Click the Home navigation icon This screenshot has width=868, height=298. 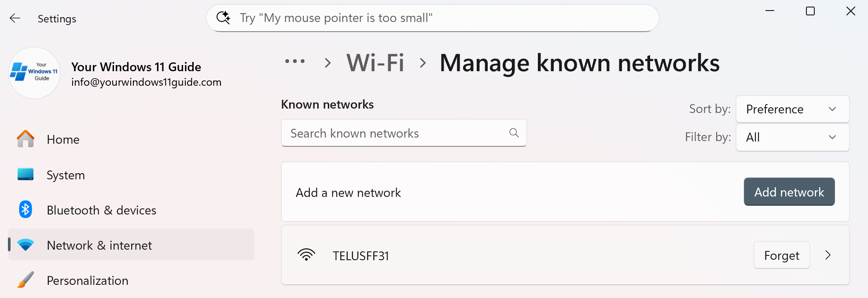tap(26, 139)
